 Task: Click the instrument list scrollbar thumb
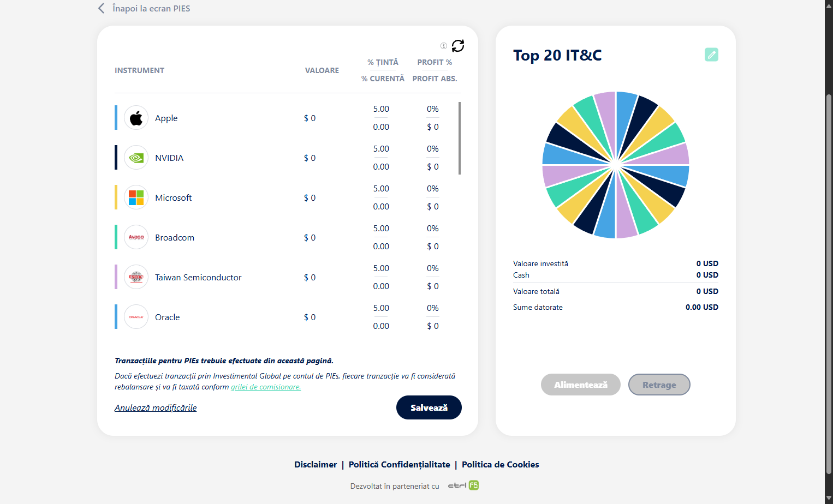point(460,138)
